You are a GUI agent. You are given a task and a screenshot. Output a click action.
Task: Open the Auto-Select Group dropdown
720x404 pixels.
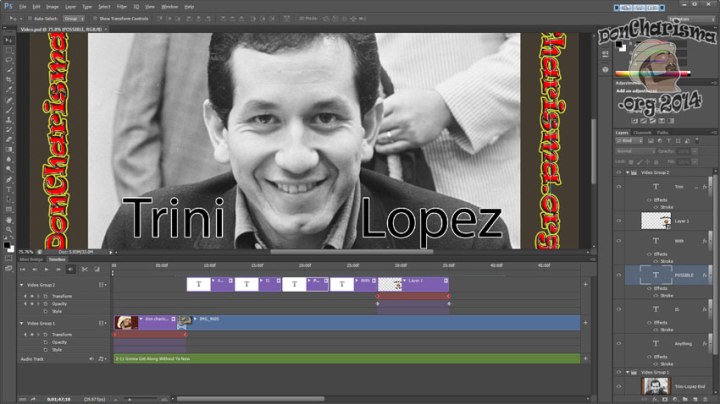tap(75, 18)
